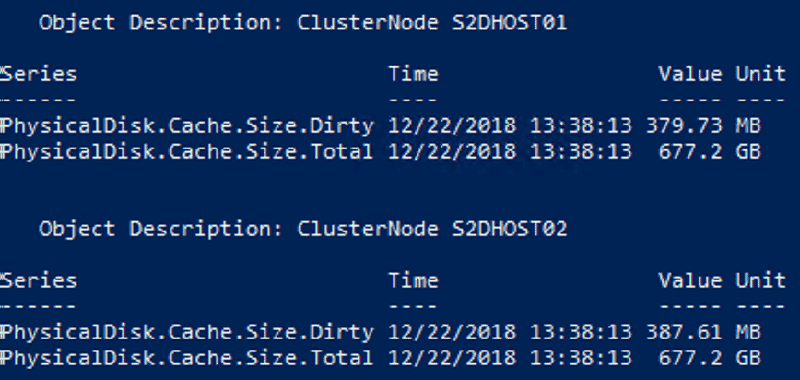Select the Series header for S2DHOST01

38,74
